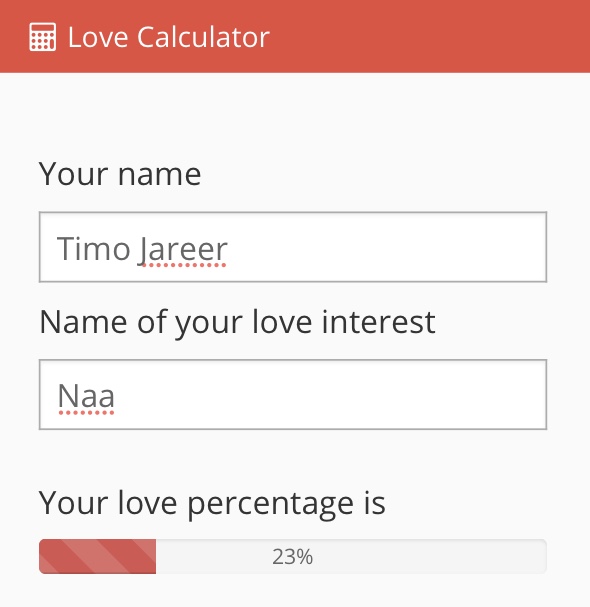Click empty space after Naa in field

pyautogui.click(x=329, y=395)
